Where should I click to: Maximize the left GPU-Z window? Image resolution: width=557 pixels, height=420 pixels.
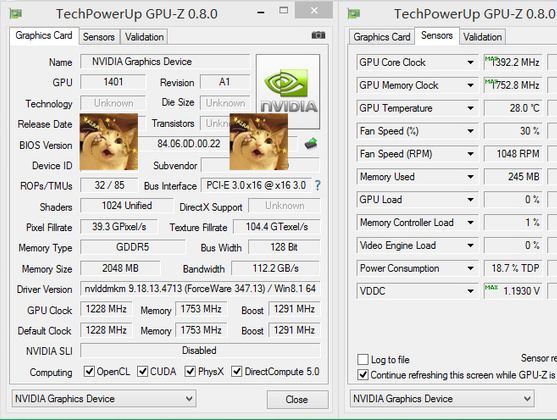tap(283, 11)
